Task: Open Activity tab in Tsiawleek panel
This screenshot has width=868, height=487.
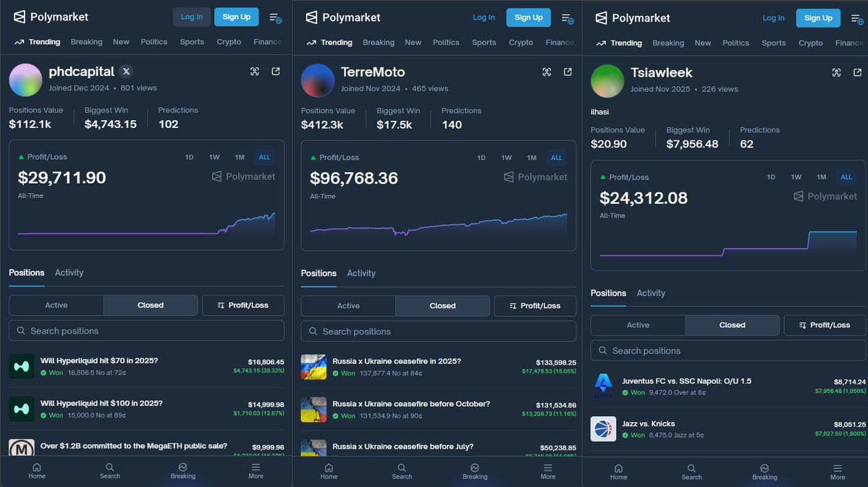Action: pos(651,293)
